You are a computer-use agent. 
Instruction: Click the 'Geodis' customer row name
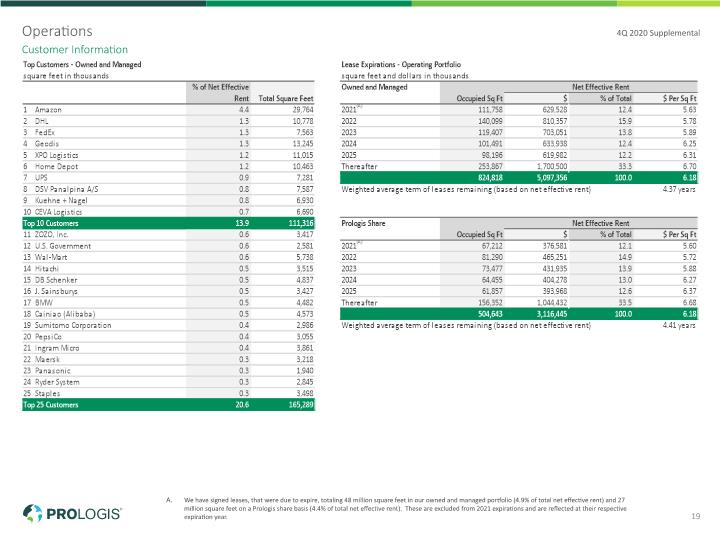[x=47, y=144]
